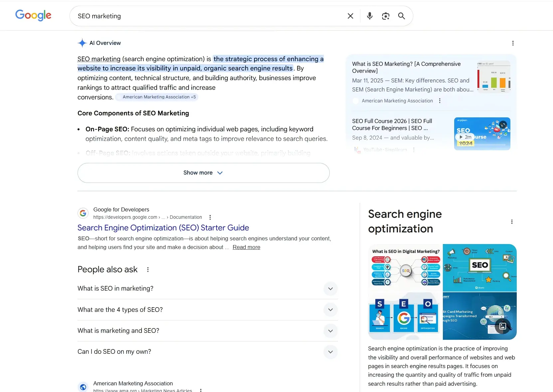Expand 'What is marketing and SEO?' question
Image resolution: width=553 pixels, height=392 pixels.
pos(207,331)
